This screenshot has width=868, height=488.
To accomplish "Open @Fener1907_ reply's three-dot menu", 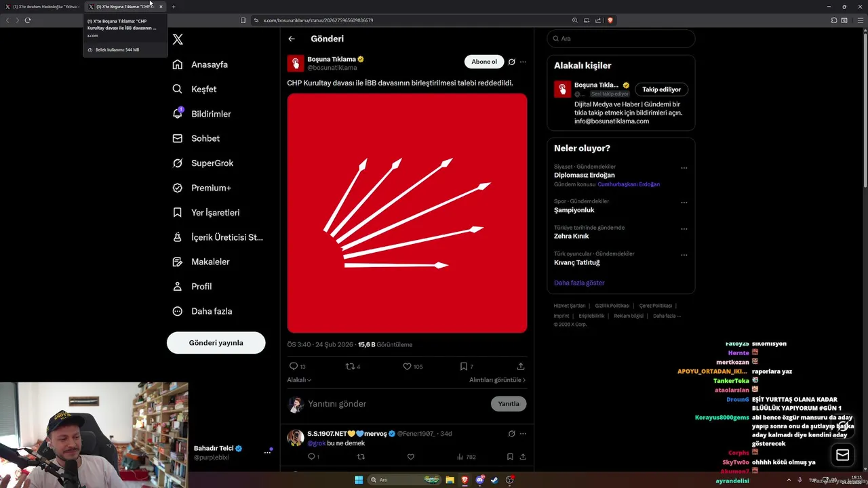I will 523,434.
